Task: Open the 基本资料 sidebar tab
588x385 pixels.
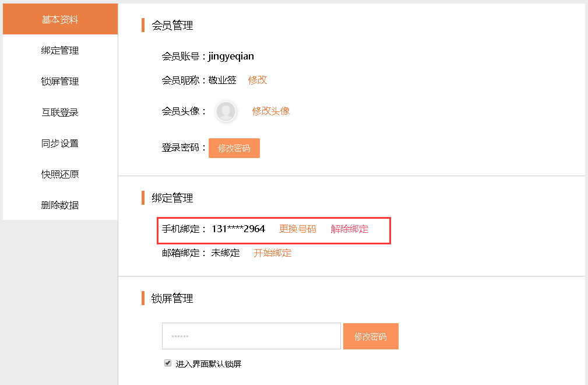Action: 60,20
